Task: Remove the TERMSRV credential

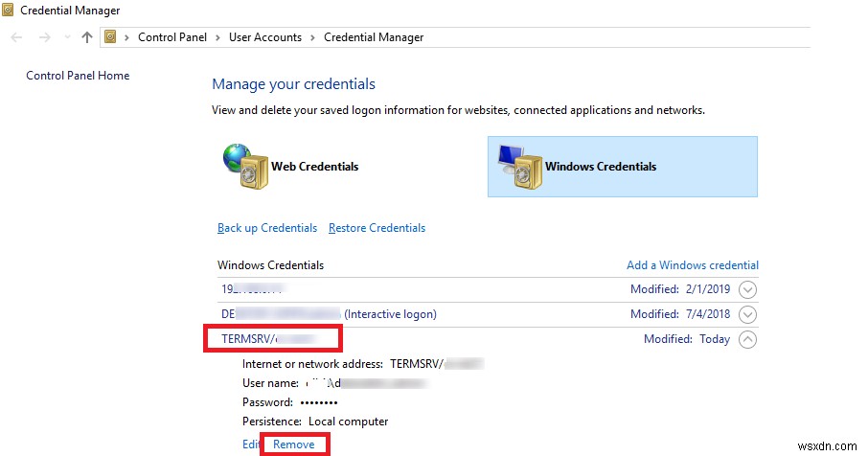Action: (293, 445)
